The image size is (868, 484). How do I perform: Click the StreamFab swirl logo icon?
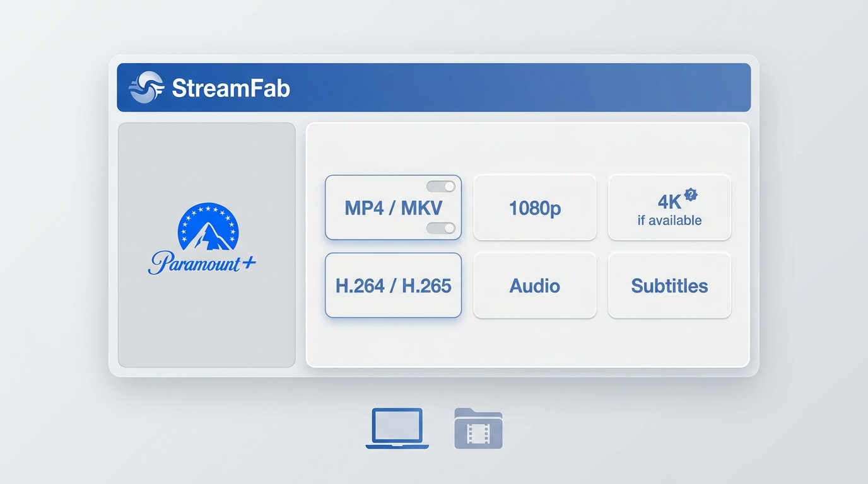point(146,88)
